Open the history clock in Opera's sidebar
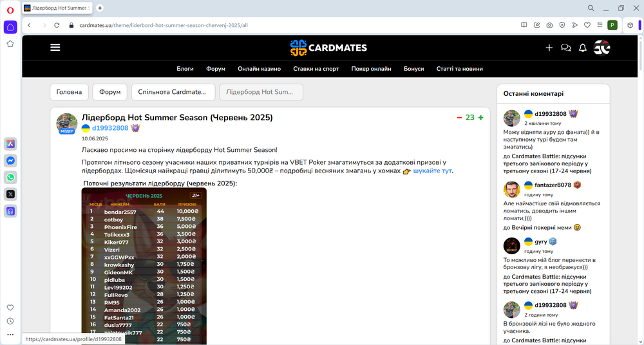 (x=10, y=321)
